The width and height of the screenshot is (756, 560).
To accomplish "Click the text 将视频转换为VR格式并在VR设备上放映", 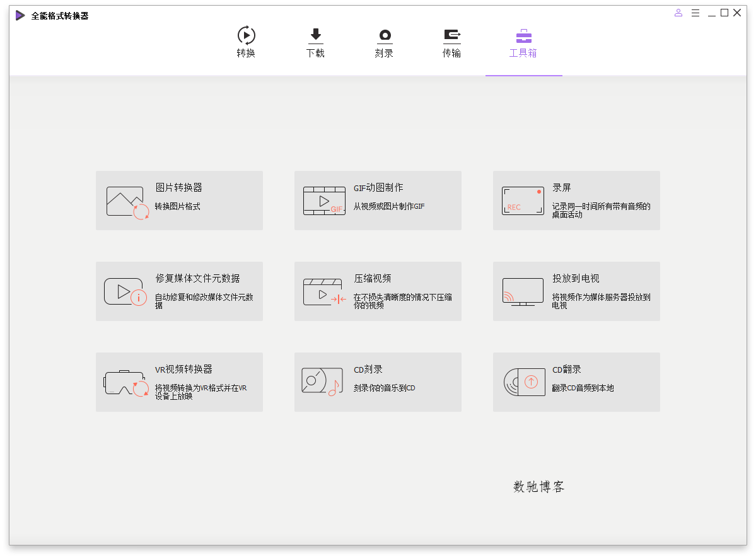I will click(201, 392).
